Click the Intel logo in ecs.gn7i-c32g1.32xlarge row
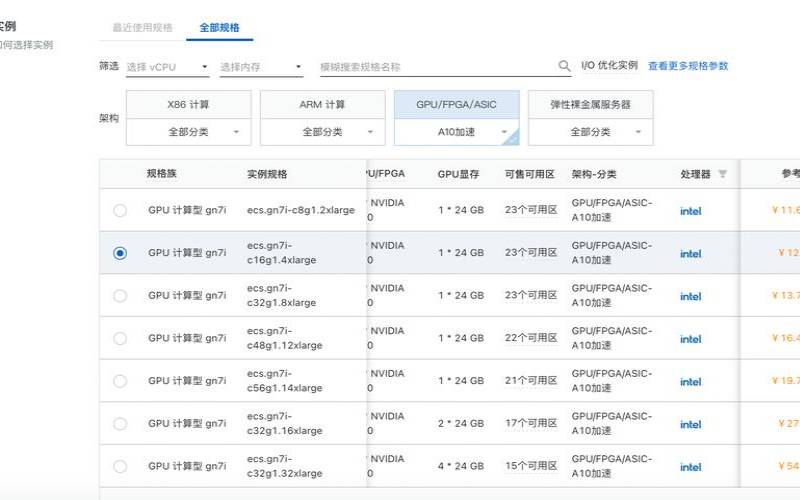This screenshot has height=500, width=800. coord(690,467)
